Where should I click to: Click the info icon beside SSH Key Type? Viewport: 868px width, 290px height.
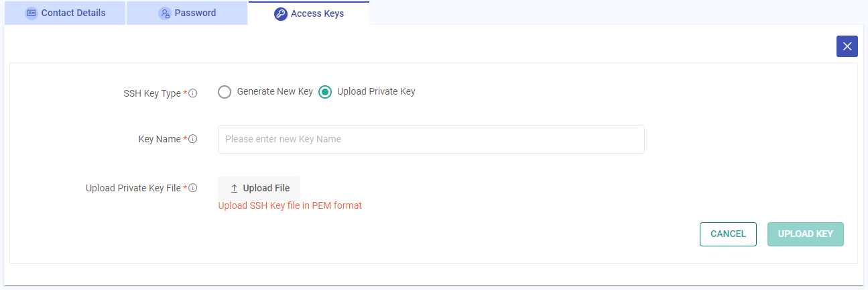click(x=193, y=93)
